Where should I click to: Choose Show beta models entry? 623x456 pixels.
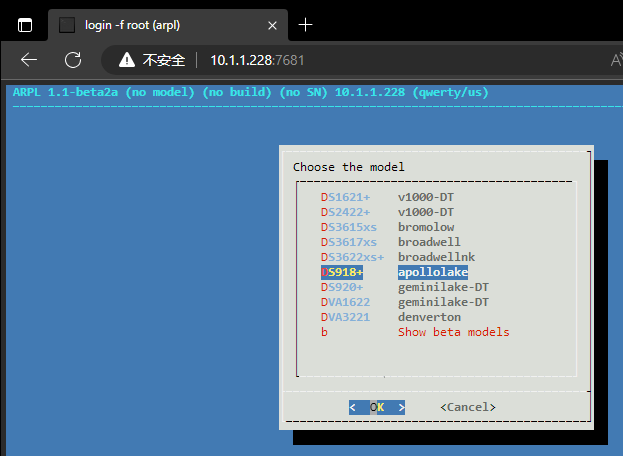pyautogui.click(x=454, y=332)
